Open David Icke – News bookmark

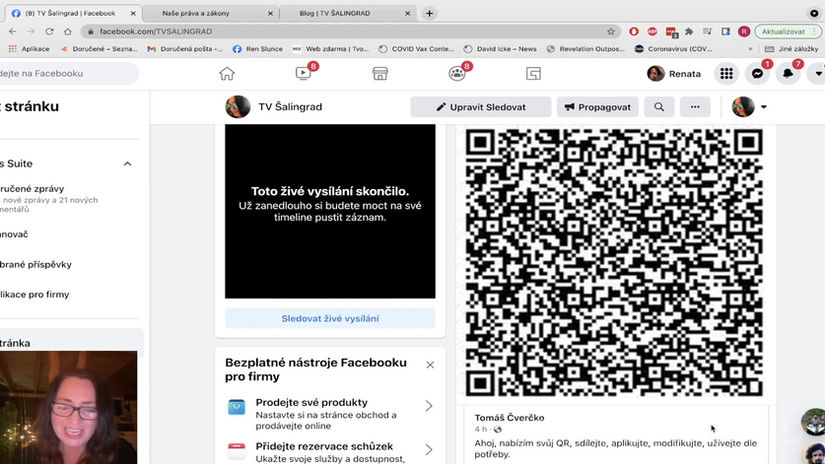[x=500, y=48]
